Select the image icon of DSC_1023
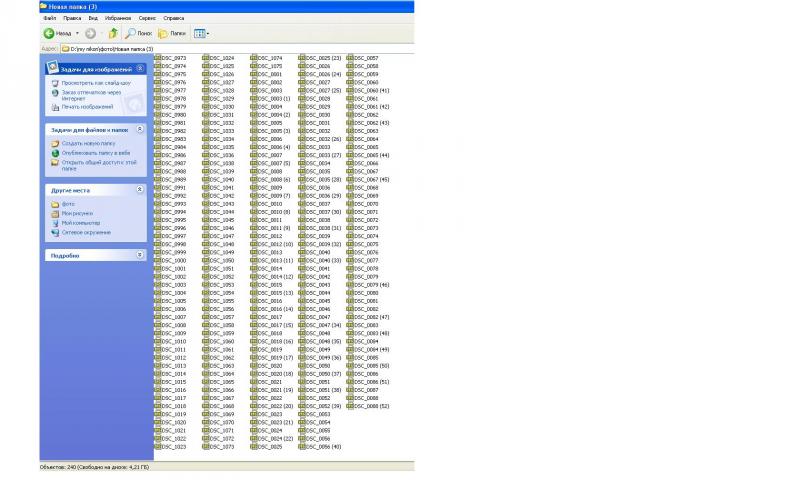This screenshot has height=500, width=800. coord(157,446)
